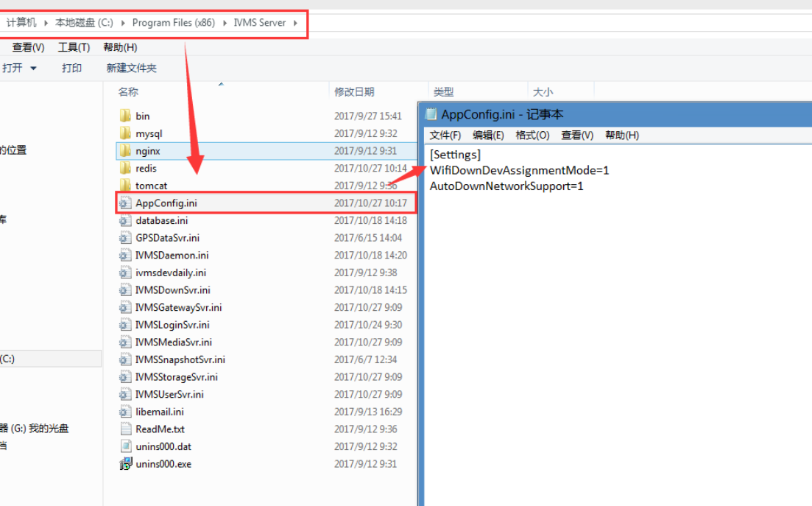Screen dimensions: 812x506
Task: Select the IVMSGatewaySvr.ini file name
Action: click(179, 308)
